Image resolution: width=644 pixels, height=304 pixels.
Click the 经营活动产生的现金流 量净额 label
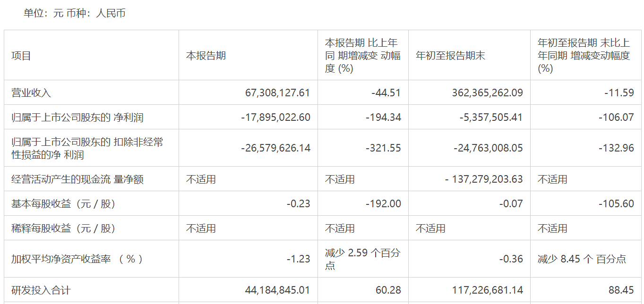point(77,179)
